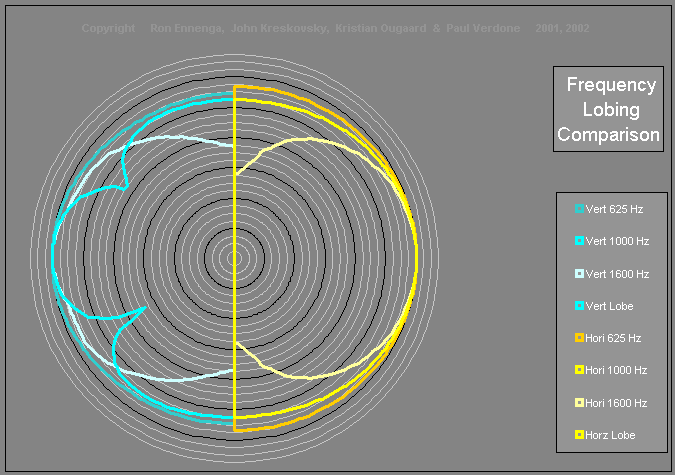Select the 'Vert Lobe' legend label

point(610,306)
